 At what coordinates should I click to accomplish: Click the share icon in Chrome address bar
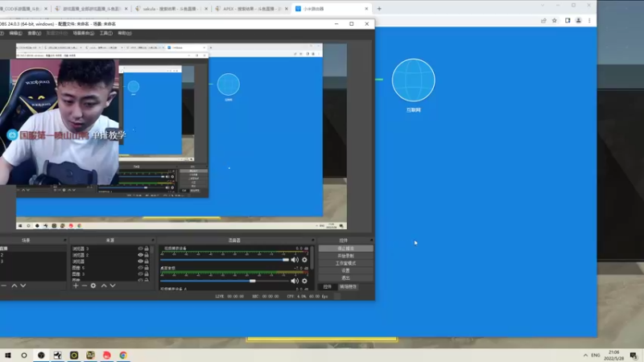tap(543, 21)
